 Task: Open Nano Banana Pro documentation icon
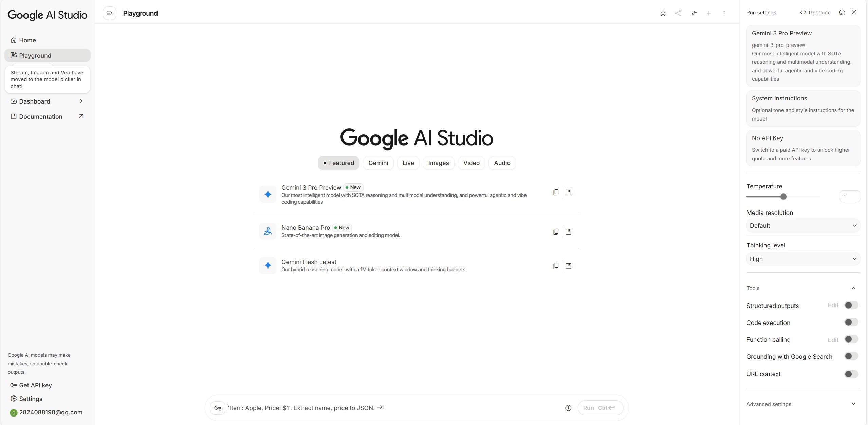click(x=568, y=232)
